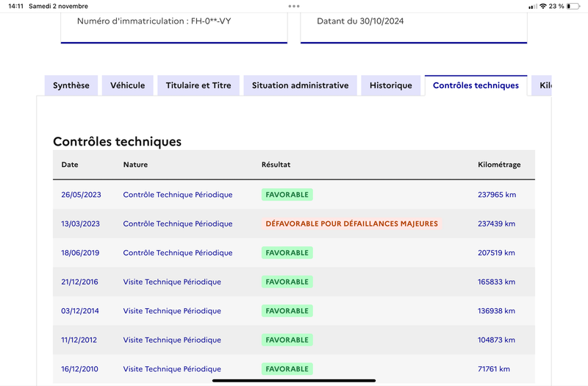This screenshot has width=588, height=386.
Task: Switch to the Véhicule tab
Action: point(127,85)
